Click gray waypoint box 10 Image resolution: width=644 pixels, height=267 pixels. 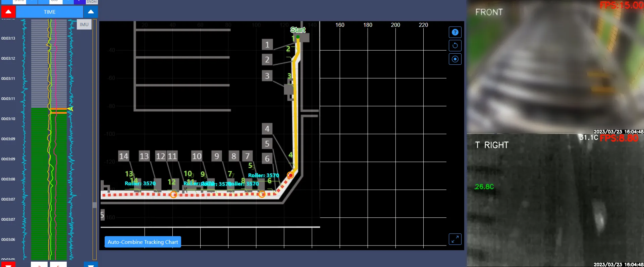(197, 156)
